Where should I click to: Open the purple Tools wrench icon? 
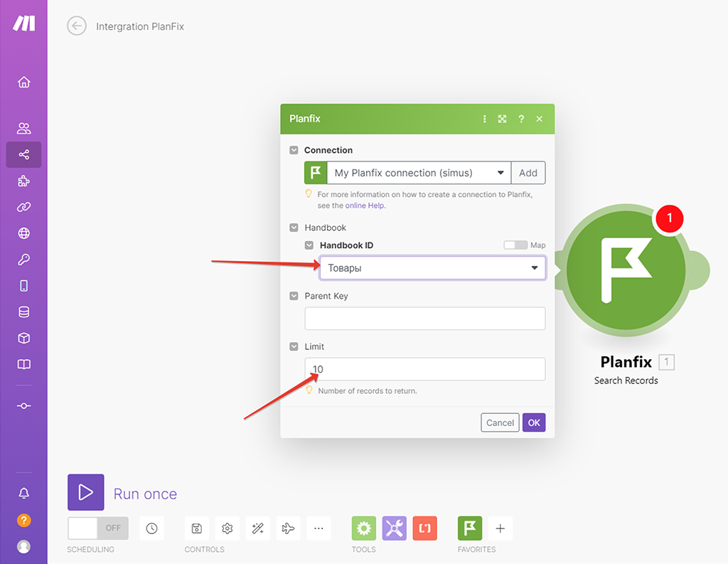[x=394, y=528]
